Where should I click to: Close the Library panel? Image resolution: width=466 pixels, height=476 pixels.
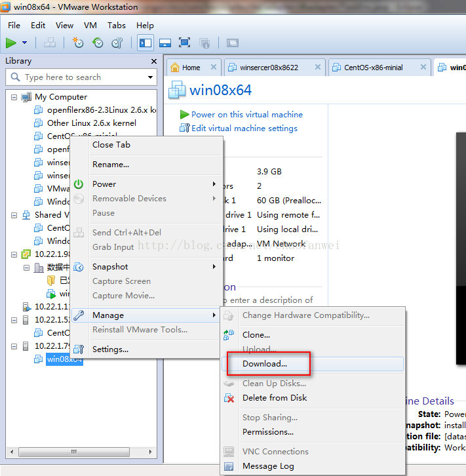point(154,62)
